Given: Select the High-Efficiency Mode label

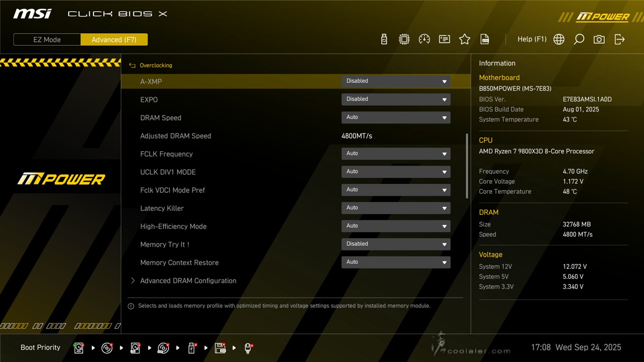Looking at the screenshot, I should point(173,226).
